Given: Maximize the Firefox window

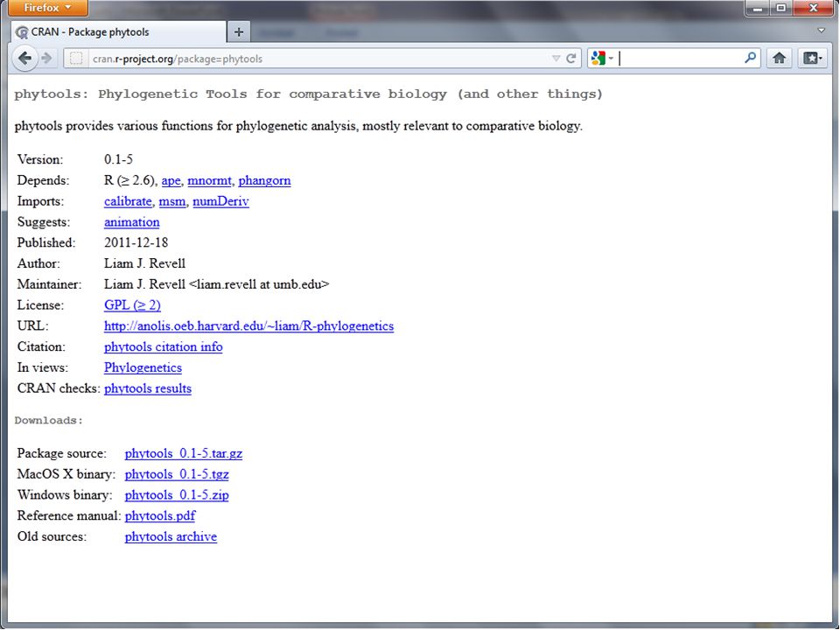Looking at the screenshot, I should tap(781, 8).
